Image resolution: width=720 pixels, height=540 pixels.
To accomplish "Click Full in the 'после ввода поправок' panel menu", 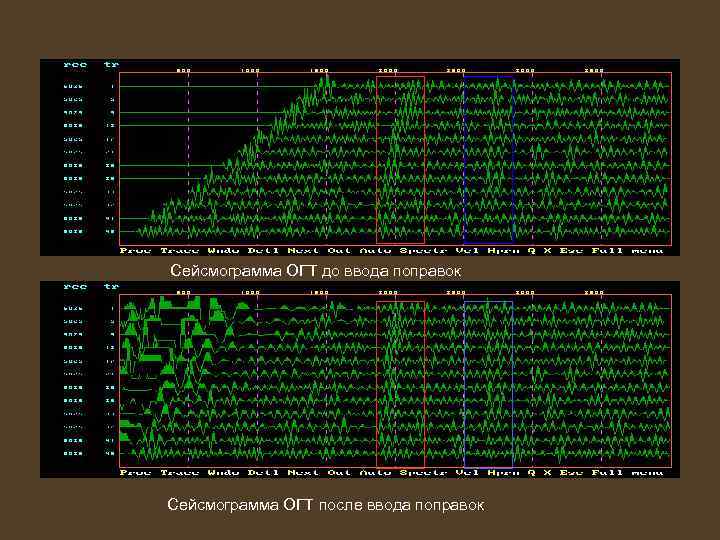I will (x=607, y=472).
